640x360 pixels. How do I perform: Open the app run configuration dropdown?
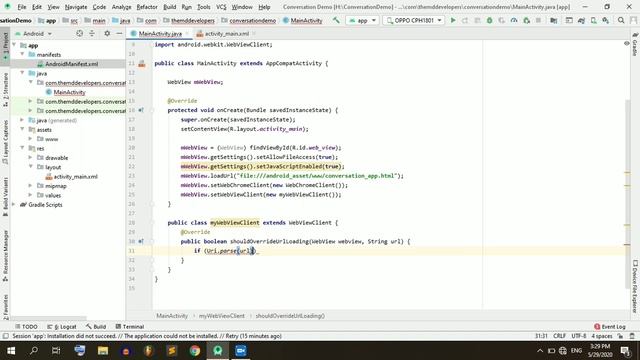pos(362,20)
